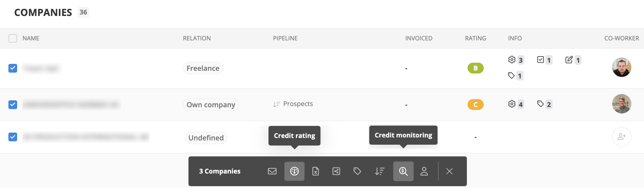The image size is (644, 188).
Task: Click the person co-worker icon in toolbar
Action: (424, 171)
